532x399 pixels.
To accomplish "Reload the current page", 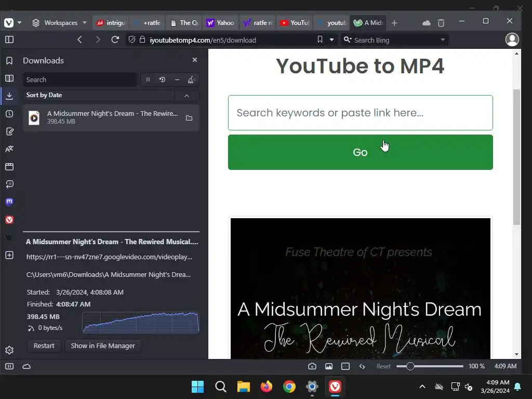I will pos(115,39).
